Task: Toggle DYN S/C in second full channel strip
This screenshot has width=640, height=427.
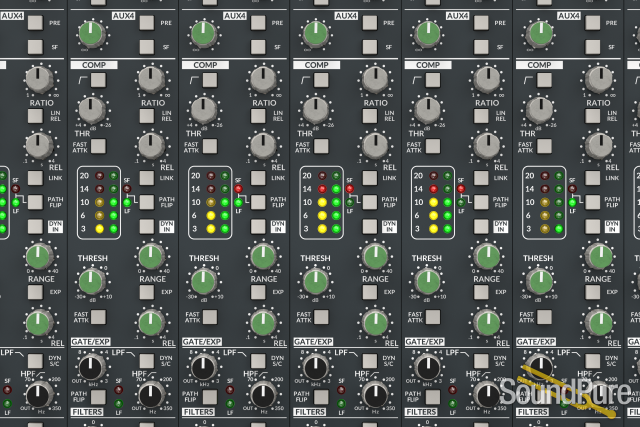Action: (x=258, y=361)
